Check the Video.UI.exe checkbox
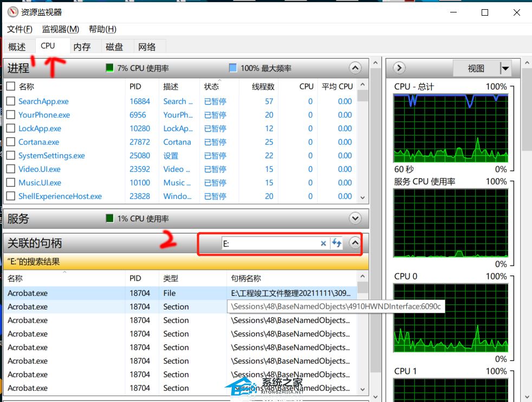Image resolution: width=532 pixels, height=402 pixels. (11, 169)
